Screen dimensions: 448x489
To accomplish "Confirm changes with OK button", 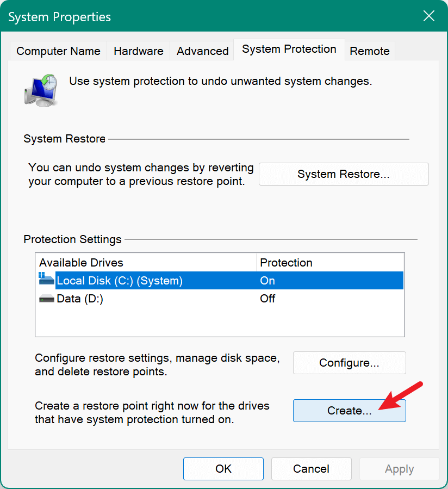I will pos(223,468).
